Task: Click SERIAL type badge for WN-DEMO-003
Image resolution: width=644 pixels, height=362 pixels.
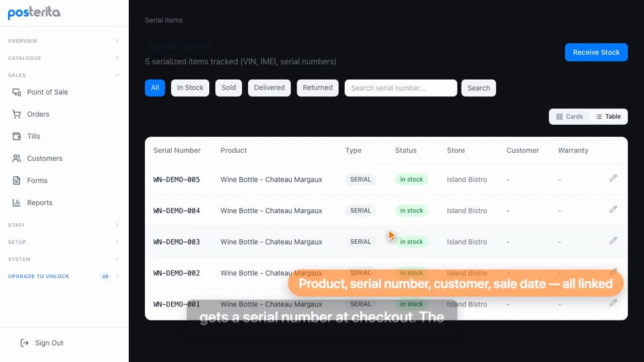Action: [x=360, y=242]
